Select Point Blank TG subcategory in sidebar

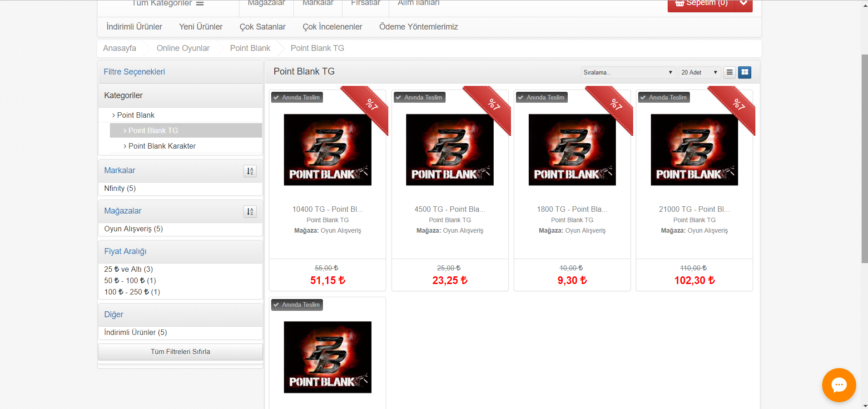click(186, 130)
